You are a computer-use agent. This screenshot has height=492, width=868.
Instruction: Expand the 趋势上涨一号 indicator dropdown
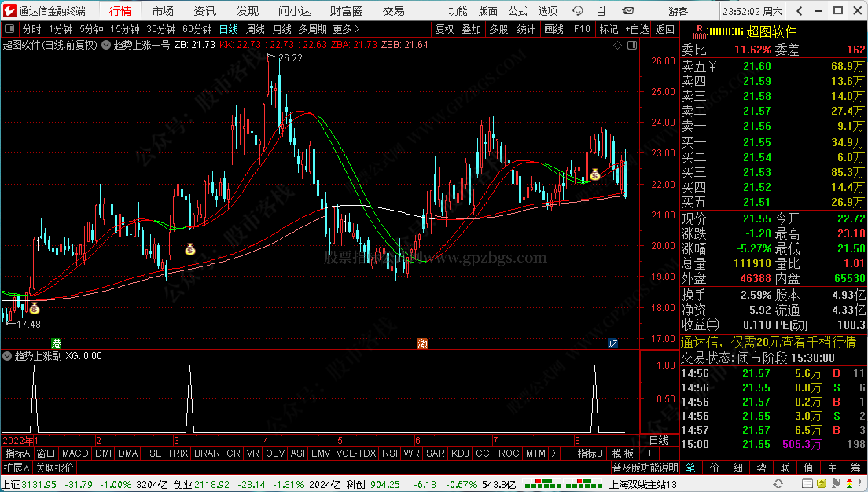[x=106, y=45]
